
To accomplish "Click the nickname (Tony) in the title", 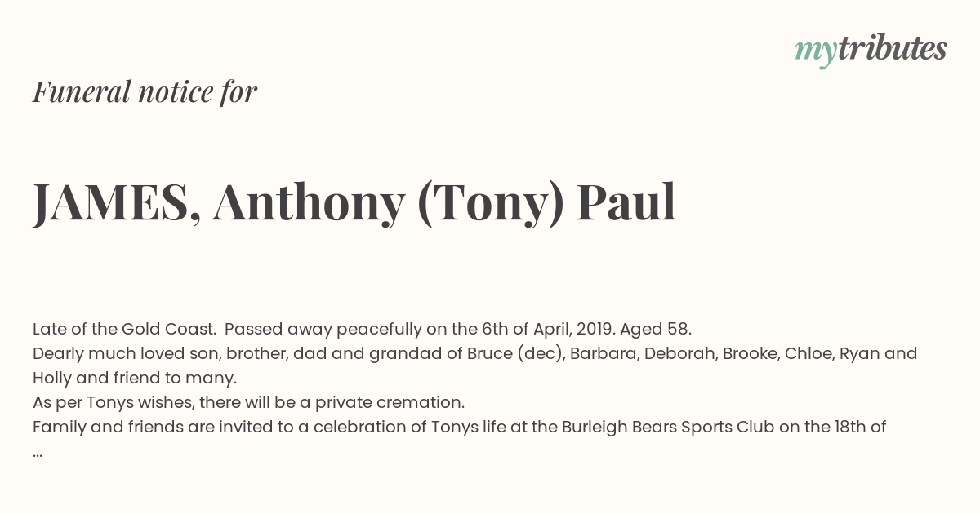I will tap(490, 205).
